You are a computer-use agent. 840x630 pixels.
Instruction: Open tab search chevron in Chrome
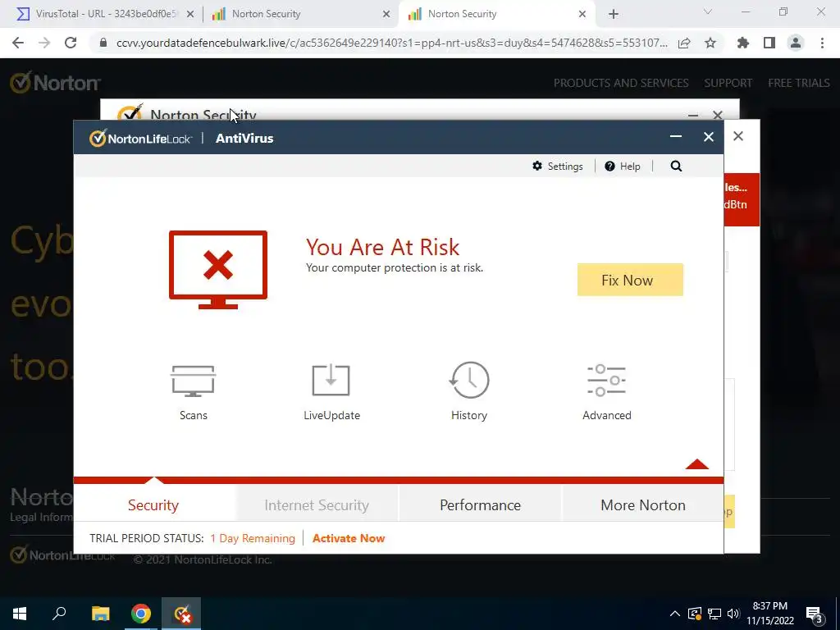click(708, 11)
